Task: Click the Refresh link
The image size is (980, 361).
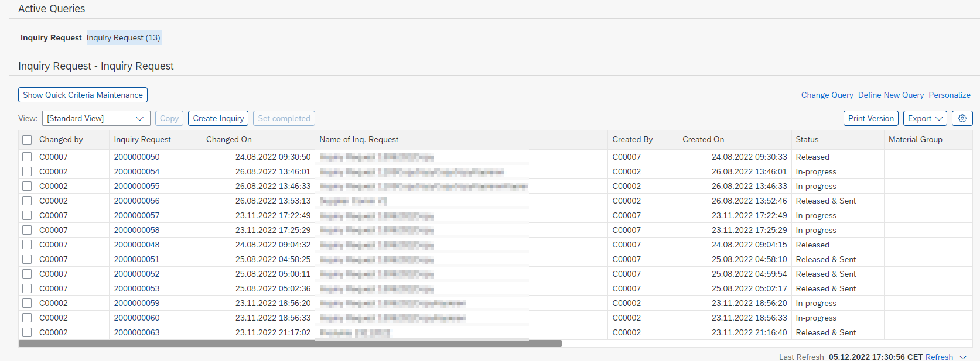Action: pos(939,357)
